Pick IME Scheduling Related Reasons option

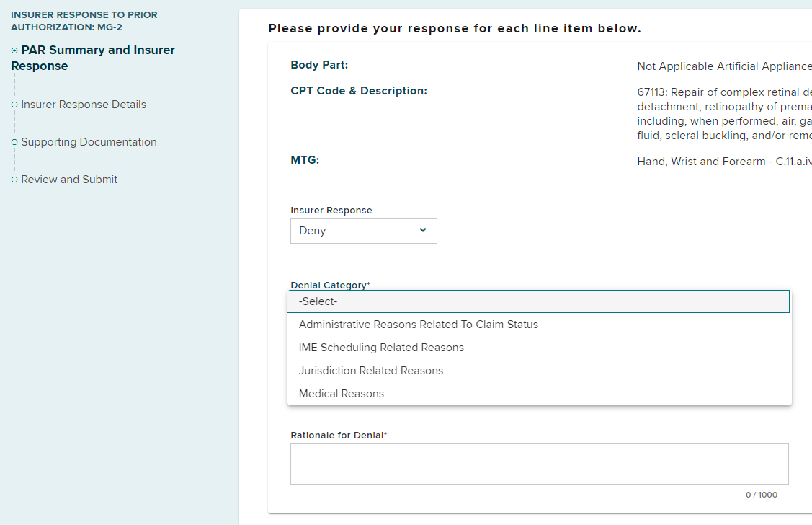click(x=381, y=348)
